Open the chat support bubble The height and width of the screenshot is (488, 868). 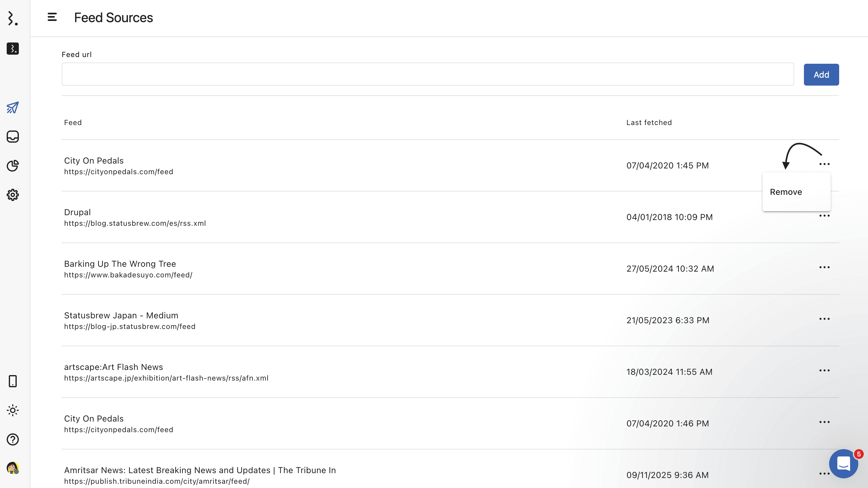tap(843, 464)
